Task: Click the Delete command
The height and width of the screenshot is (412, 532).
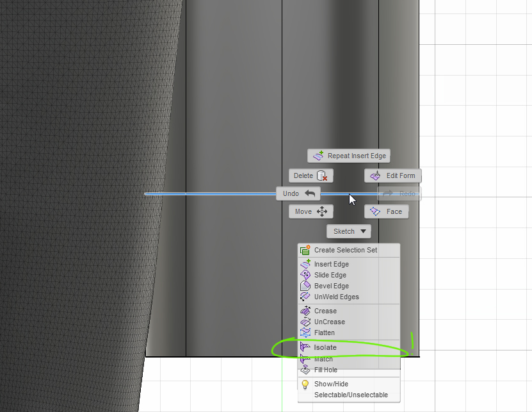Action: [x=310, y=175]
